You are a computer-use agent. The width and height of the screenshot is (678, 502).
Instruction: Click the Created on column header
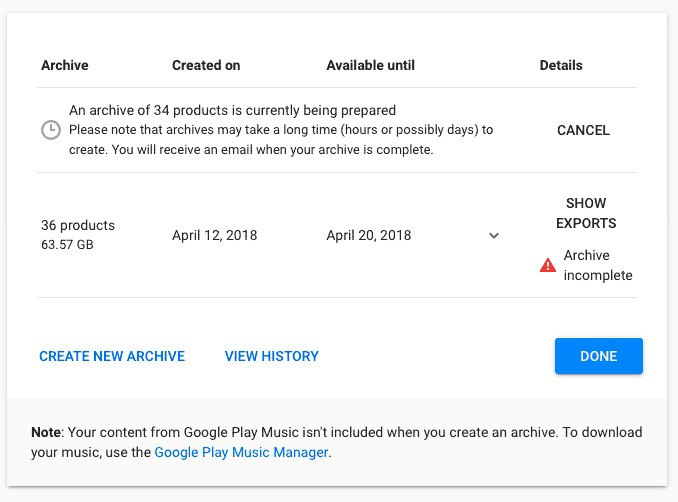pos(206,65)
